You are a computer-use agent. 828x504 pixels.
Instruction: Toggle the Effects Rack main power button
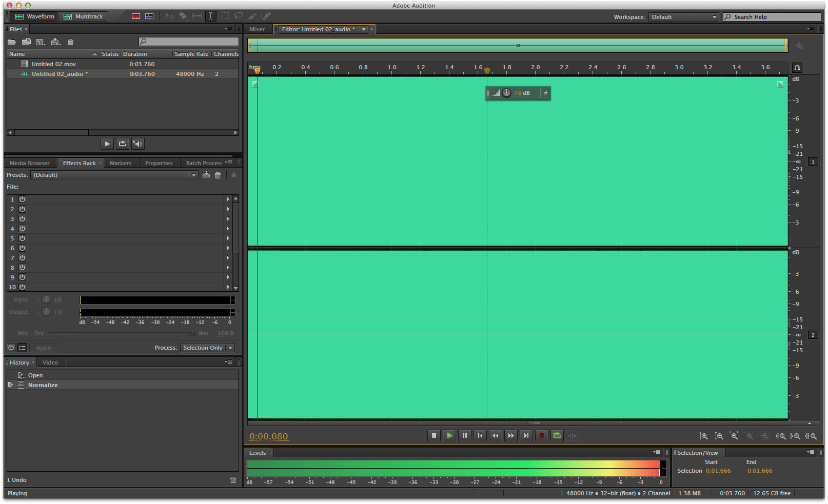click(x=11, y=348)
